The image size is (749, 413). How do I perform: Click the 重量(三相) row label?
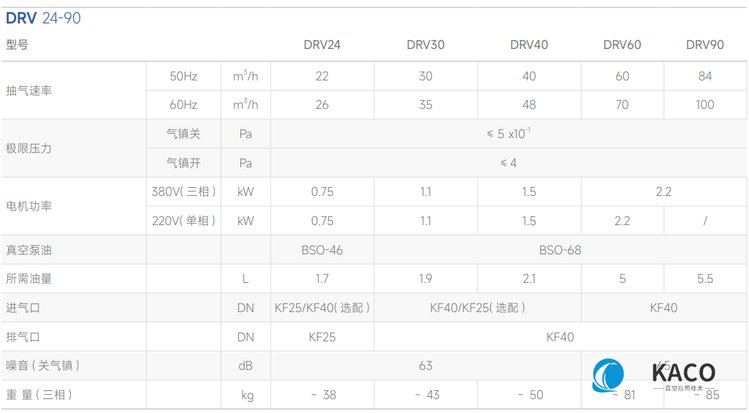[x=40, y=395]
